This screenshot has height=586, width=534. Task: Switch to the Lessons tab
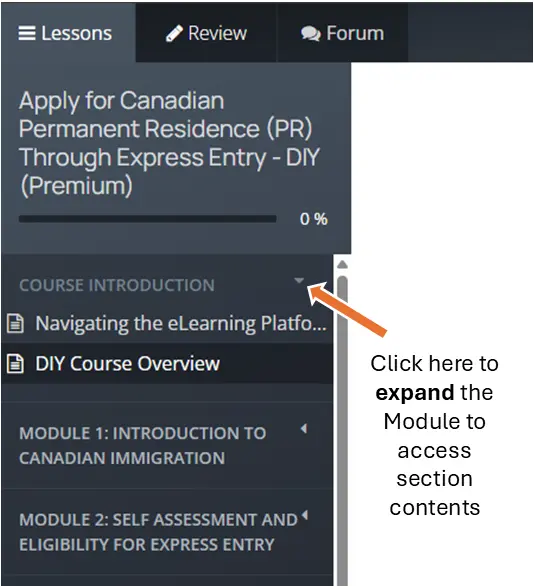(68, 33)
